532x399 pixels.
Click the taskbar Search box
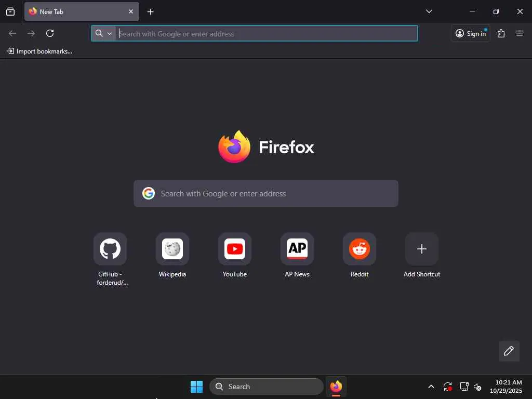click(x=267, y=387)
